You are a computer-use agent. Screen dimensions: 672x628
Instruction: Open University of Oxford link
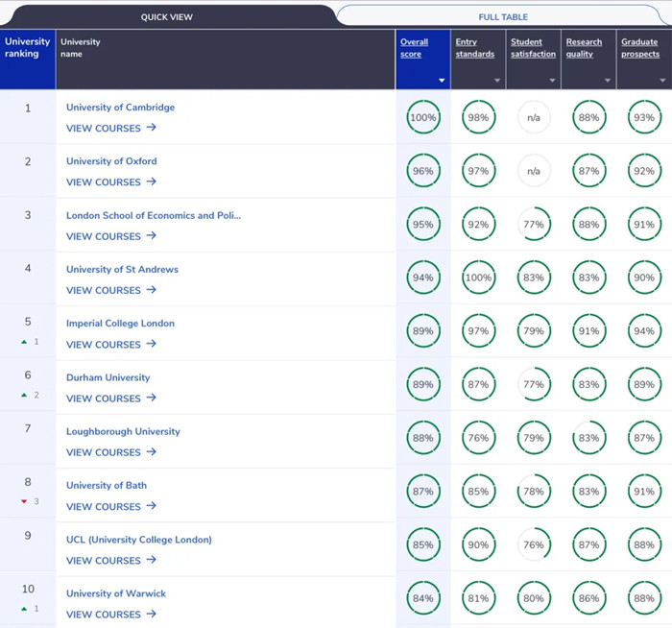111,161
